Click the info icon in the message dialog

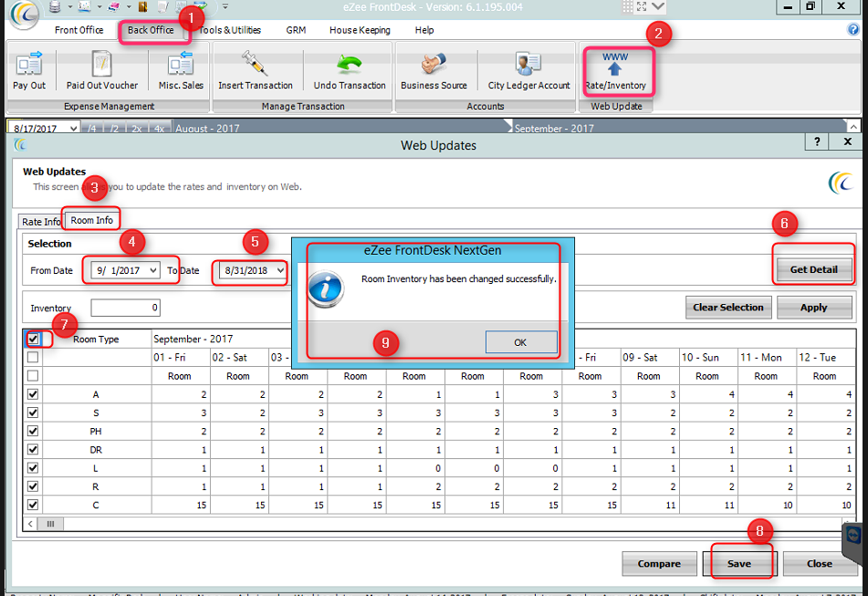326,288
